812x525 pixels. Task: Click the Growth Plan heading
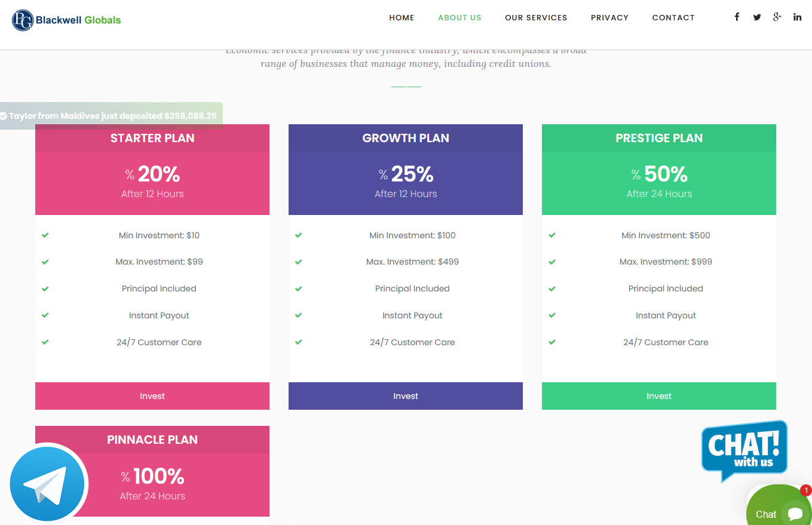click(x=406, y=138)
